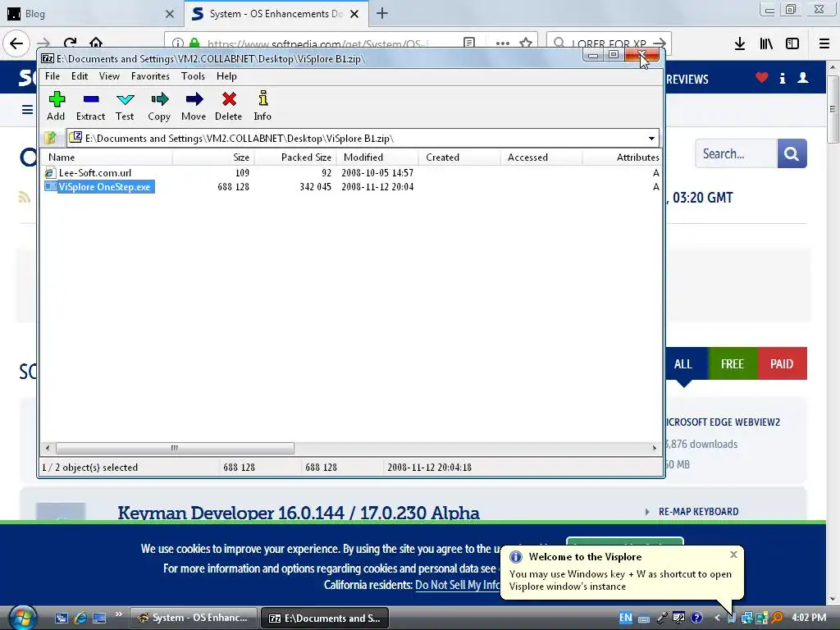Click the 7-Zip archive path field
Screen dimensions: 840x630
click(356, 138)
